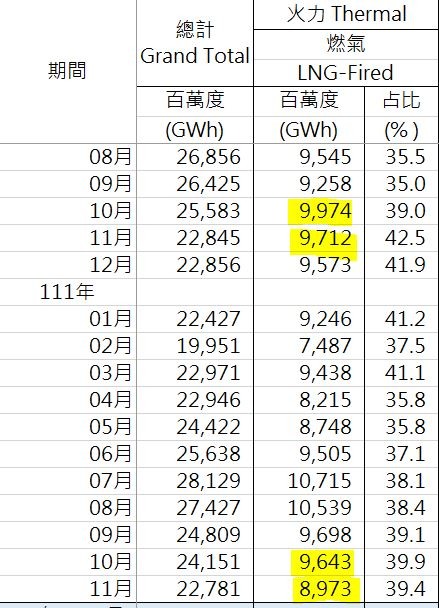This screenshot has width=439, height=608.
Task: Click the 06月 row label
Action: pos(111,454)
